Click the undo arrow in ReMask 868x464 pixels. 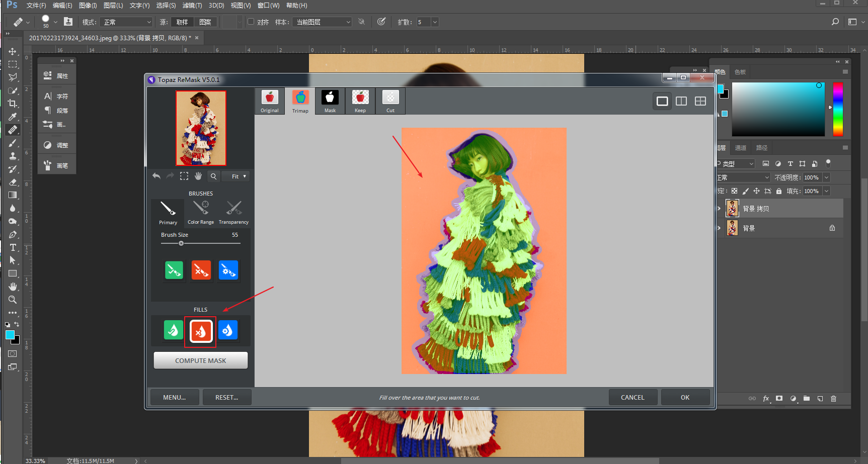156,176
